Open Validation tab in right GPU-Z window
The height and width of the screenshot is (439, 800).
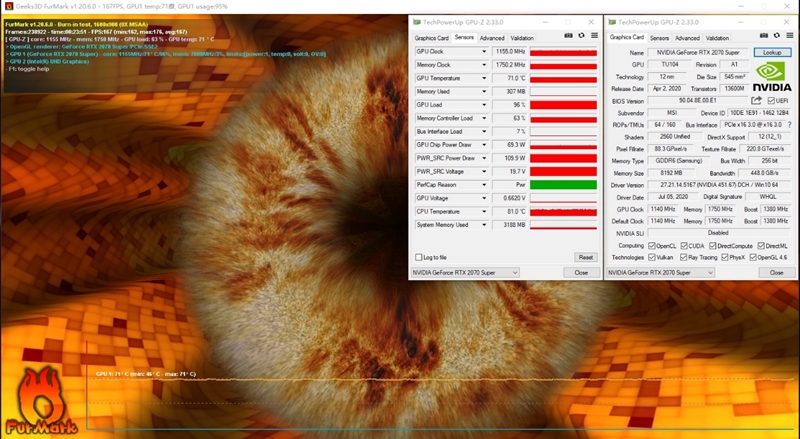click(717, 38)
